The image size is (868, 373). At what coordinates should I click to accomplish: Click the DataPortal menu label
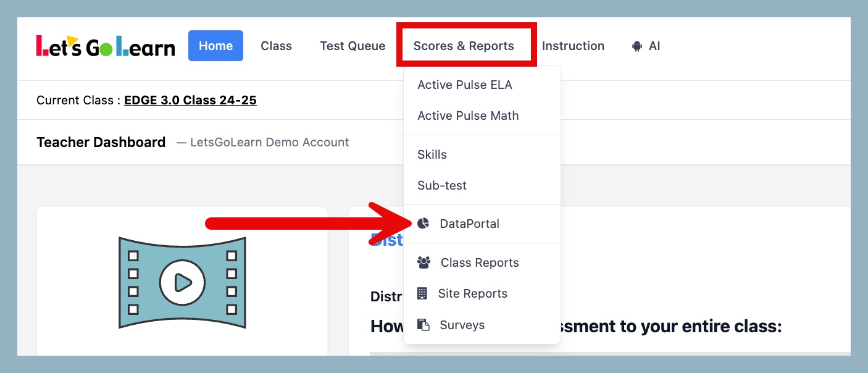[x=469, y=224]
